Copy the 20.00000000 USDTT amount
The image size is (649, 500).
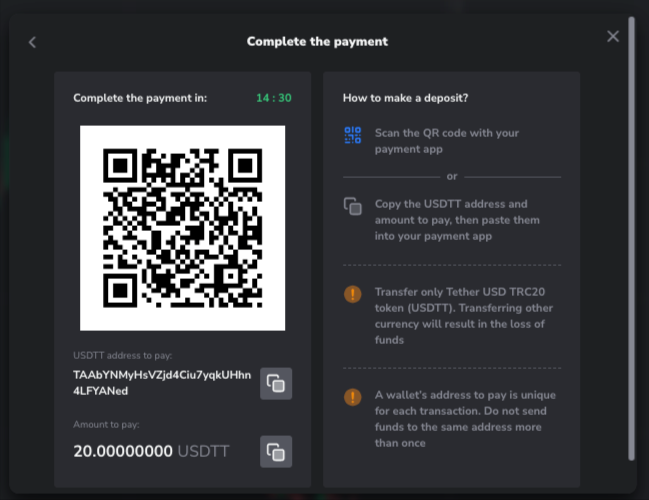click(276, 451)
